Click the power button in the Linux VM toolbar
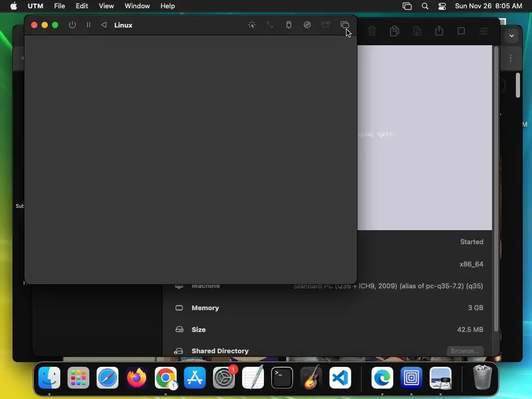 click(x=72, y=25)
